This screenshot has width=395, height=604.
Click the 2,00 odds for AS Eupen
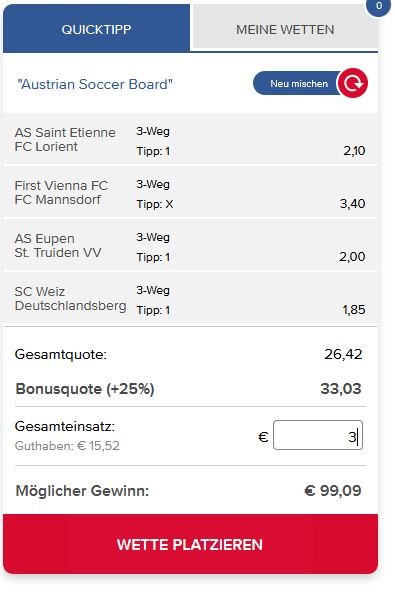(352, 257)
